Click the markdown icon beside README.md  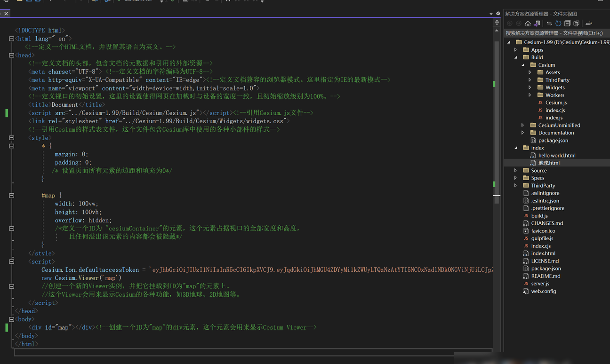tap(526, 276)
